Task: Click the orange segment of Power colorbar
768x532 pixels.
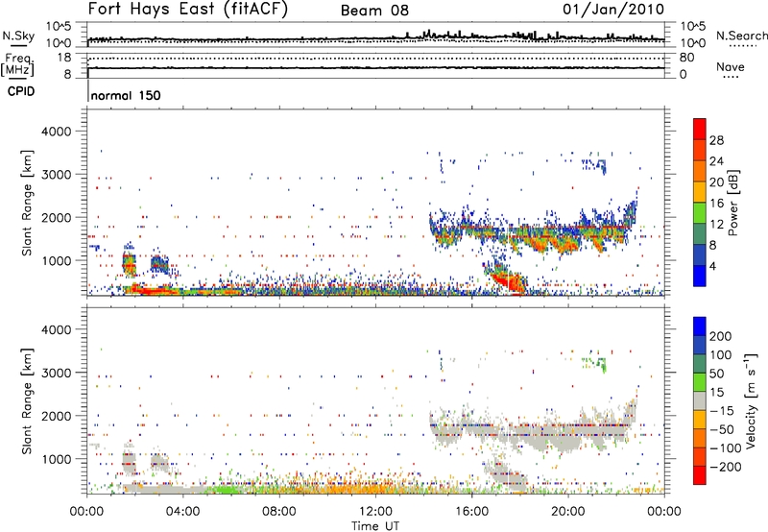Action: pyautogui.click(x=700, y=171)
